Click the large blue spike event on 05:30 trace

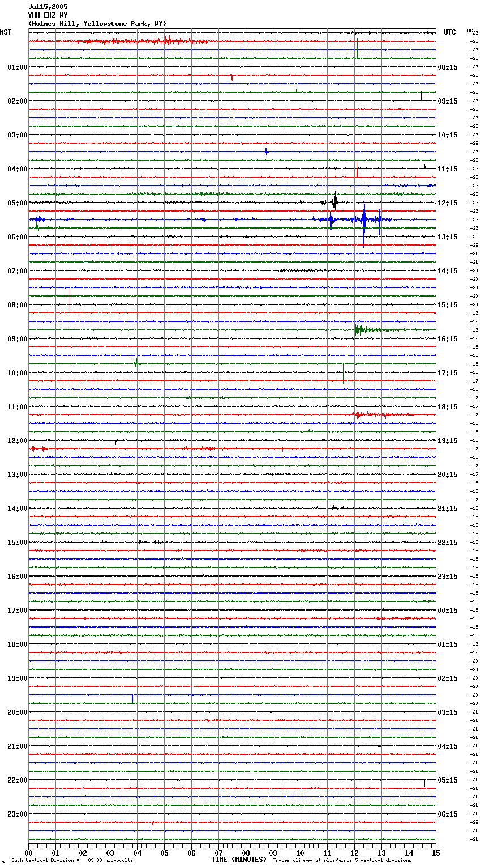point(364,224)
